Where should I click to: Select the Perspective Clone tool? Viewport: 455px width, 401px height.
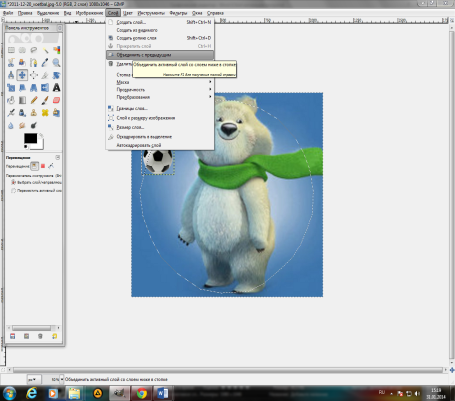[56, 113]
